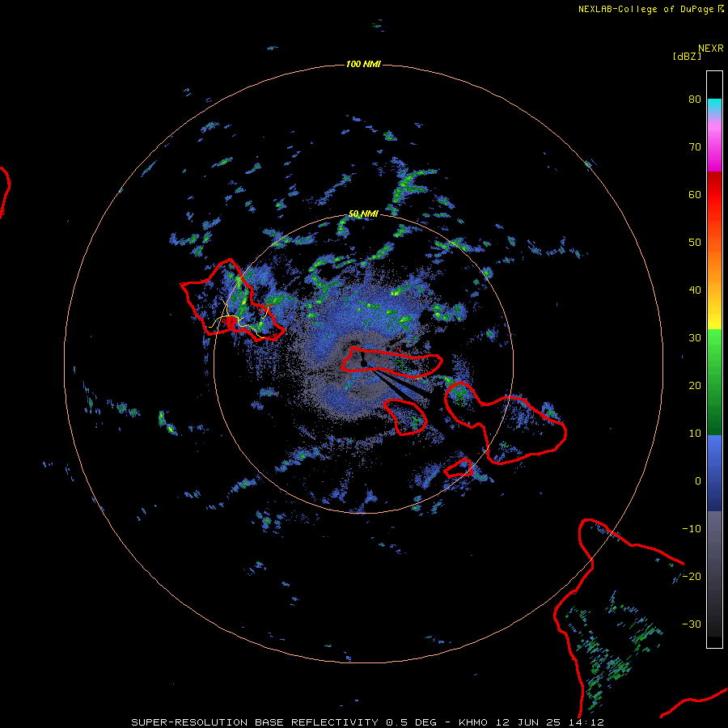The height and width of the screenshot is (728, 728).
Task: Select the 30 value on the dBZ scale
Action: pos(695,338)
